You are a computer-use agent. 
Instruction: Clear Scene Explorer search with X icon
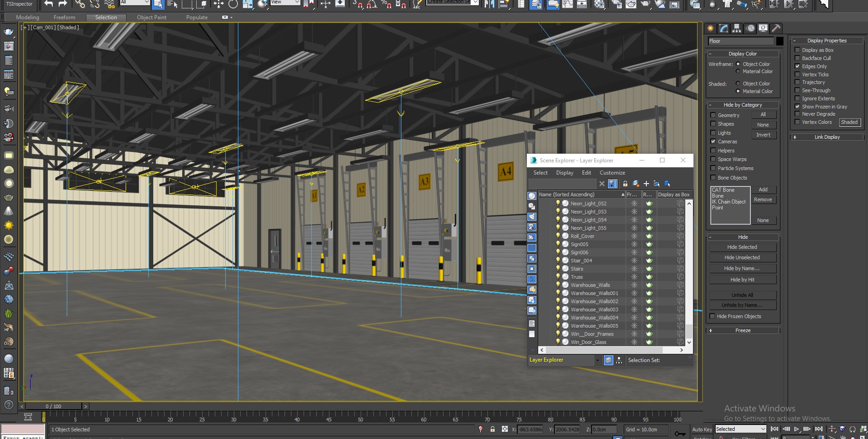(602, 184)
